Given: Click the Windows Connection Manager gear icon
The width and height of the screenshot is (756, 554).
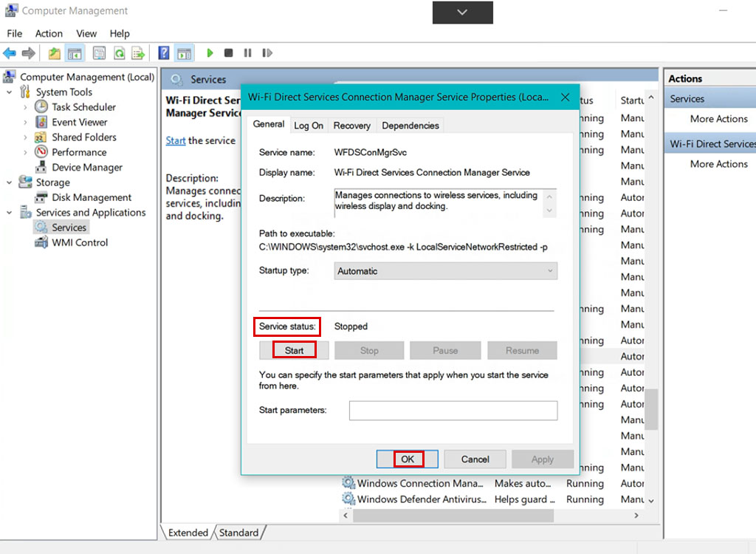Looking at the screenshot, I should point(348,482).
